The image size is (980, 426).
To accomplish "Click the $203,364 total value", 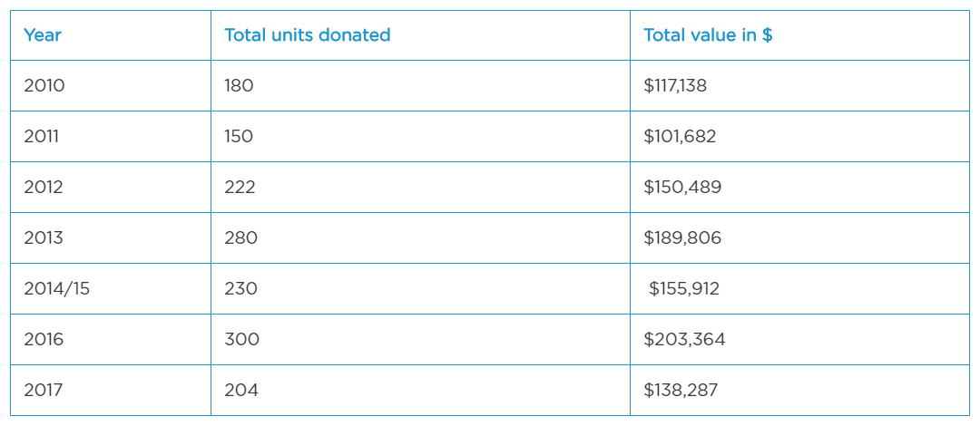I will click(x=684, y=340).
